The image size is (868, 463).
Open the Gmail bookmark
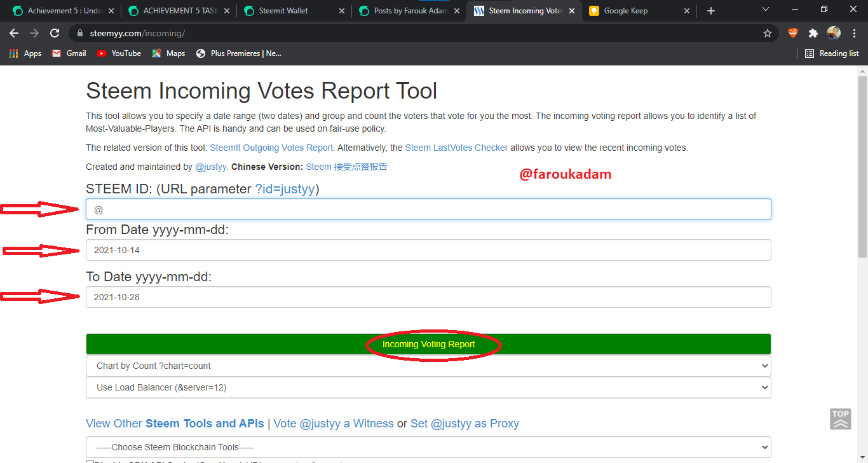point(69,53)
